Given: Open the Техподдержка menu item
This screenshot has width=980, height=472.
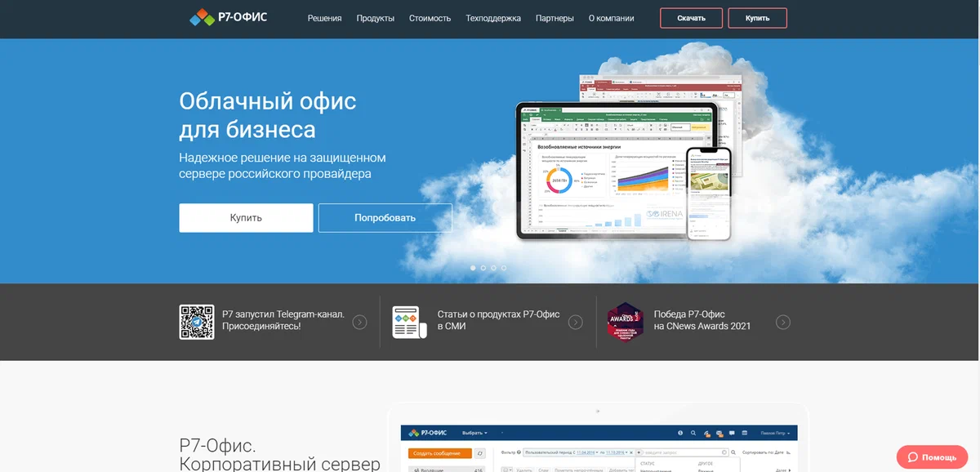Looking at the screenshot, I should coord(493,18).
